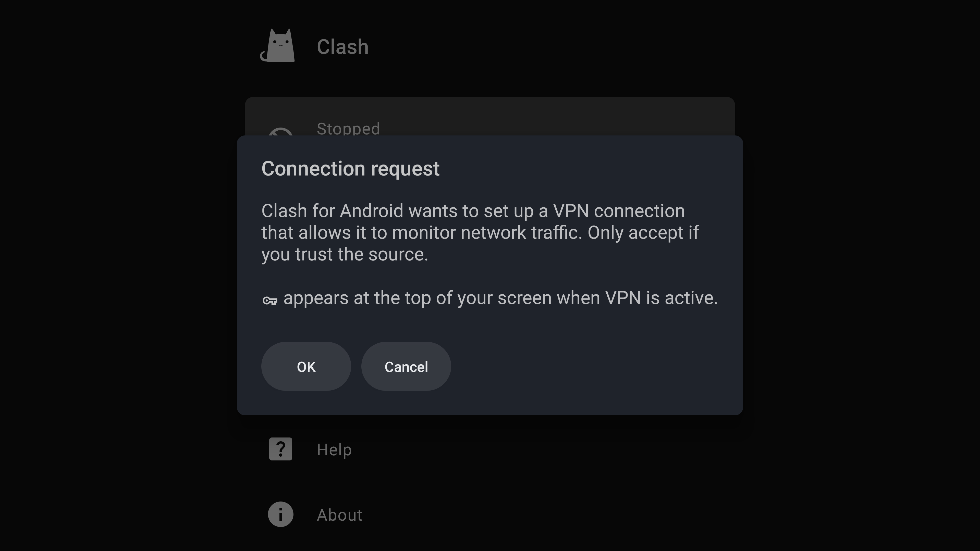Click the VPN key icon in the dialog
This screenshot has width=980, height=551.
270,301
